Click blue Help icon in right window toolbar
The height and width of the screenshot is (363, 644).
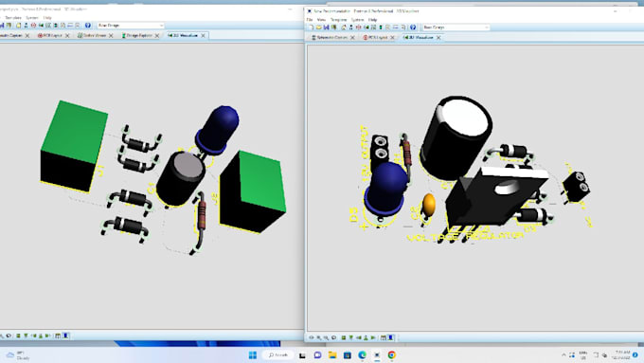(413, 27)
